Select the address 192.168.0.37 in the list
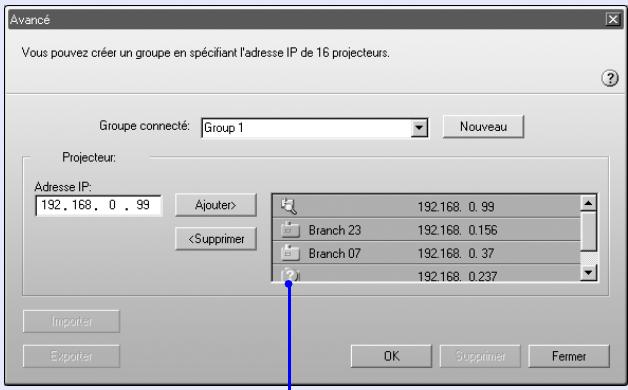Viewport: 628px width, 390px height. tap(456, 253)
